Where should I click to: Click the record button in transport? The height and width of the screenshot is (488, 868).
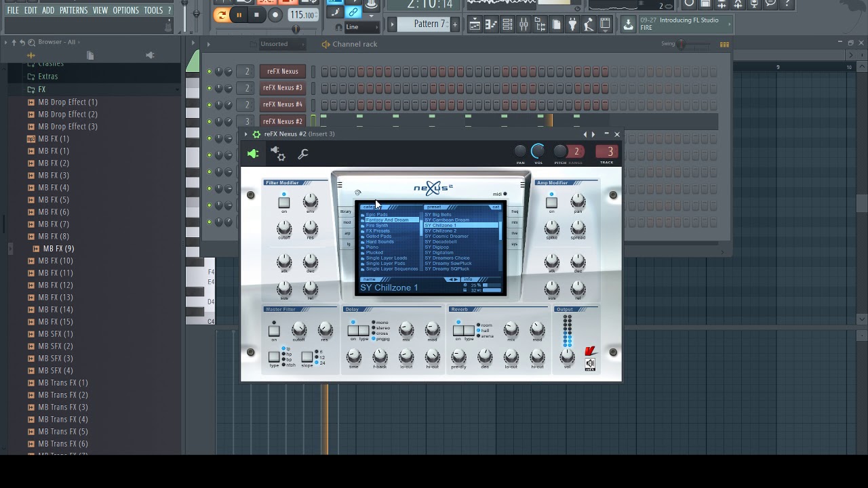click(275, 14)
